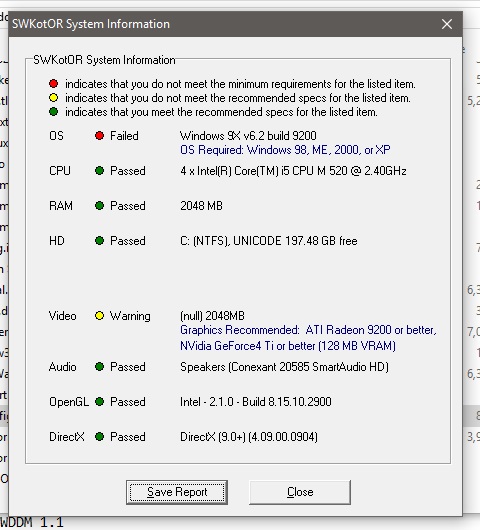Viewport: 480px width, 530px height.
Task: Click the green status dot for OpenGL
Action: tap(99, 402)
